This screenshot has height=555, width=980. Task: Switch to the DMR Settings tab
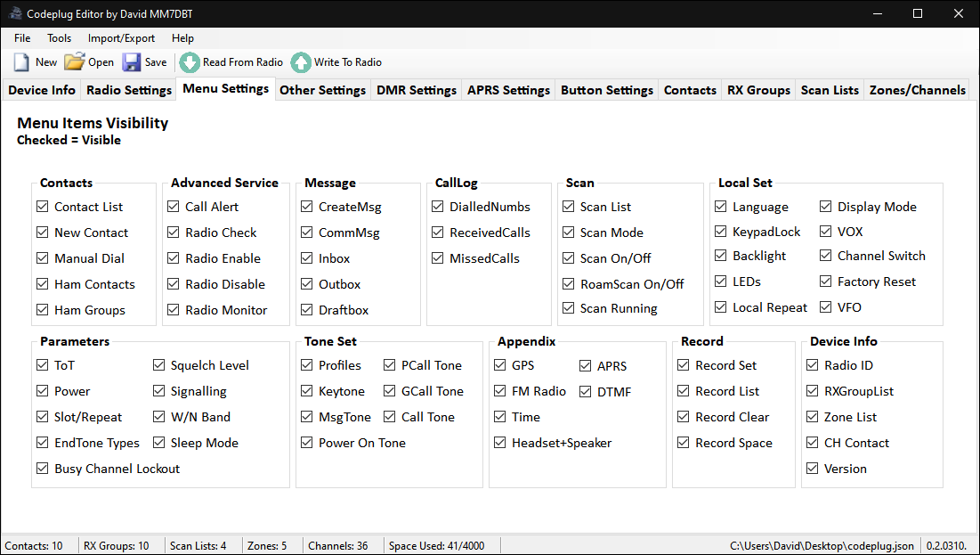tap(416, 89)
